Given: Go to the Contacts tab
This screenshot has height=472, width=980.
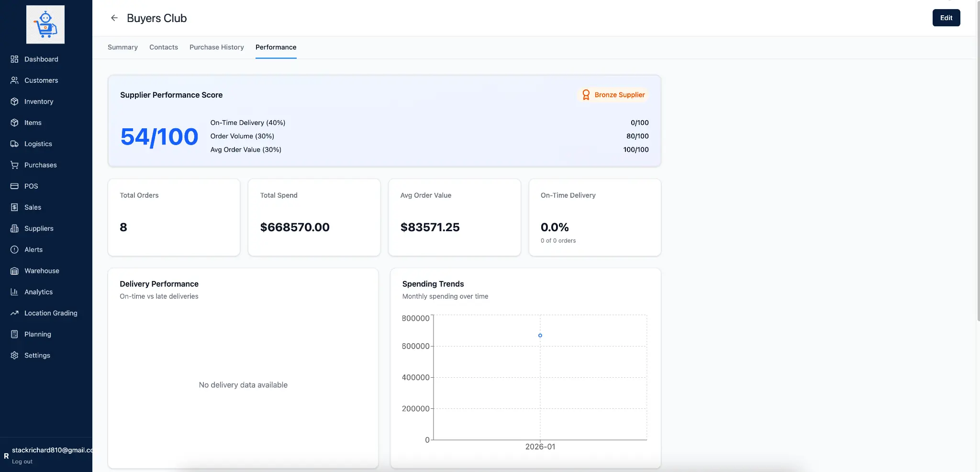Looking at the screenshot, I should (164, 47).
